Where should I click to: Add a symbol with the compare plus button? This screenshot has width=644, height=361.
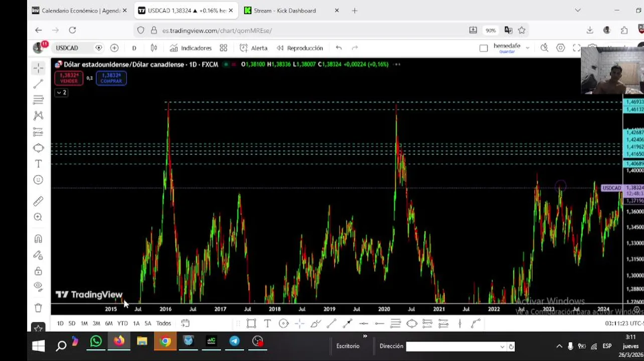click(x=114, y=48)
